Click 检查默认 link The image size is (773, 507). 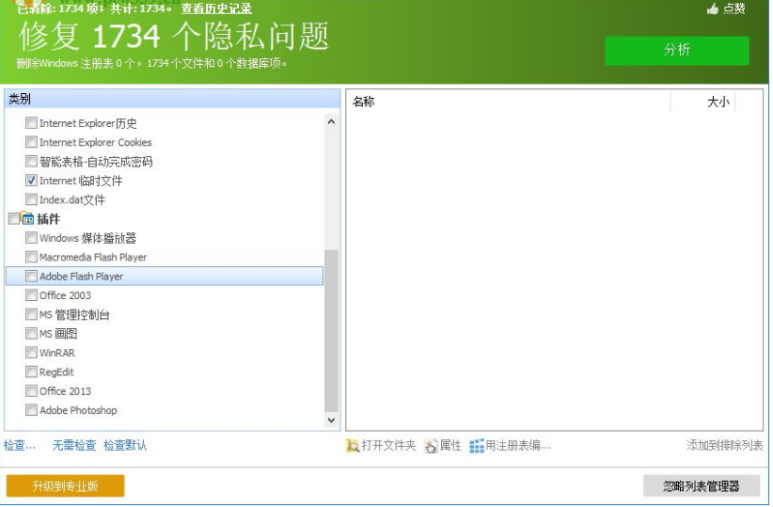pyautogui.click(x=125, y=445)
